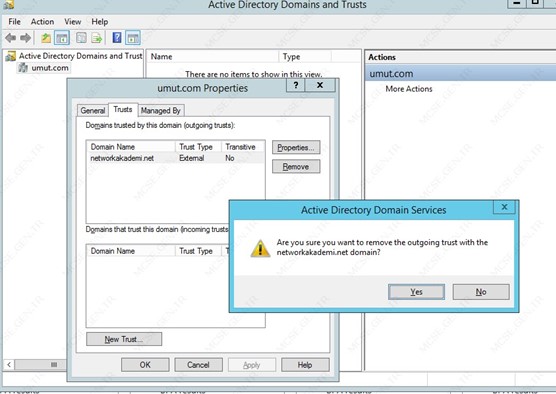This screenshot has width=556, height=394.
Task: Click the Back arrow toolbar icon
Action: [x=11, y=38]
